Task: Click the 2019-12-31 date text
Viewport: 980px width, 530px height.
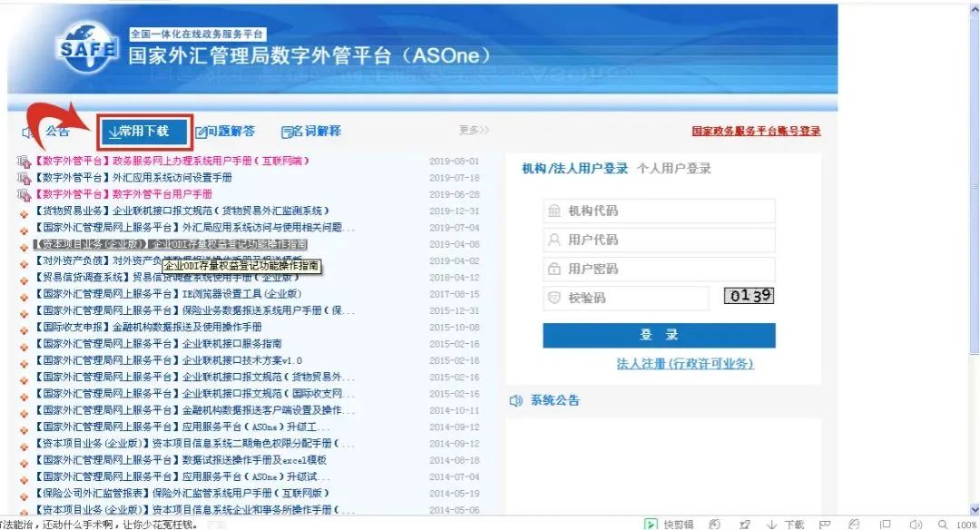Action: point(455,211)
